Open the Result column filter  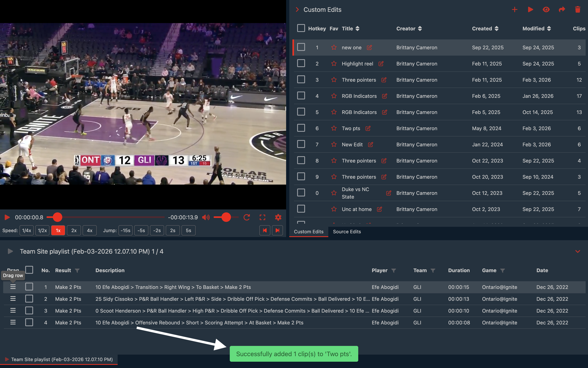(77, 270)
